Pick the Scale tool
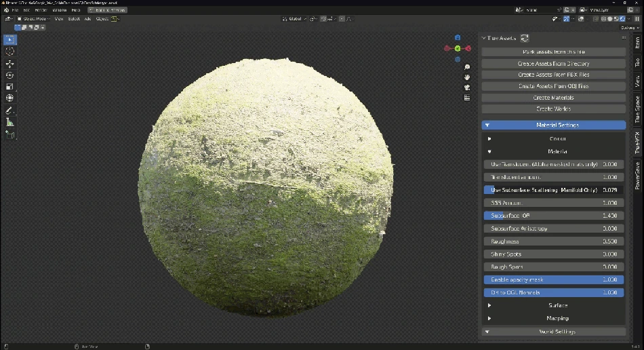The height and width of the screenshot is (350, 644). click(x=10, y=87)
